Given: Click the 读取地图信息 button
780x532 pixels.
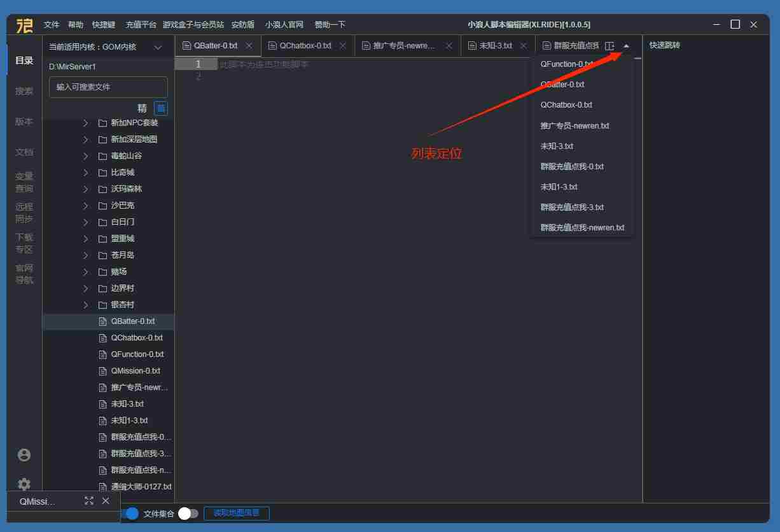Looking at the screenshot, I should point(236,513).
